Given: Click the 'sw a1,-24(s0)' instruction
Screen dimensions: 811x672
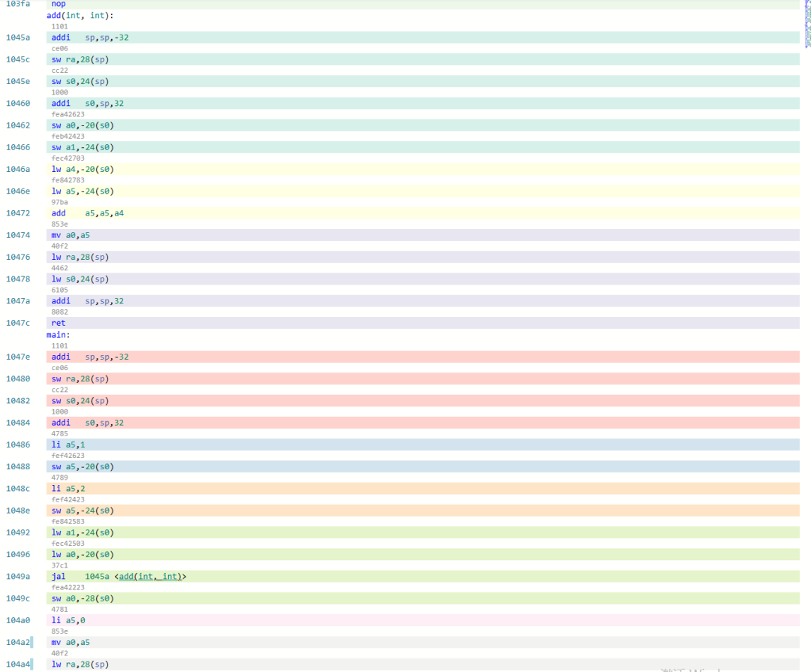Looking at the screenshot, I should [x=83, y=147].
